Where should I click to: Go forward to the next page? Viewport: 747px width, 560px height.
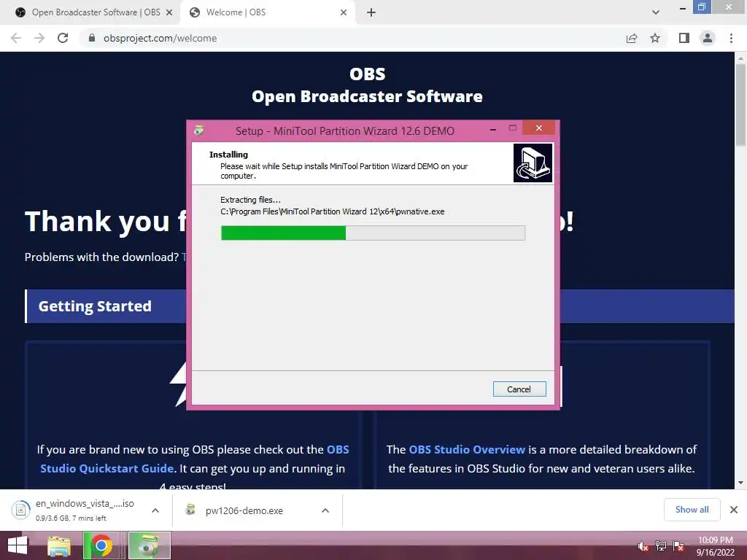click(x=39, y=38)
